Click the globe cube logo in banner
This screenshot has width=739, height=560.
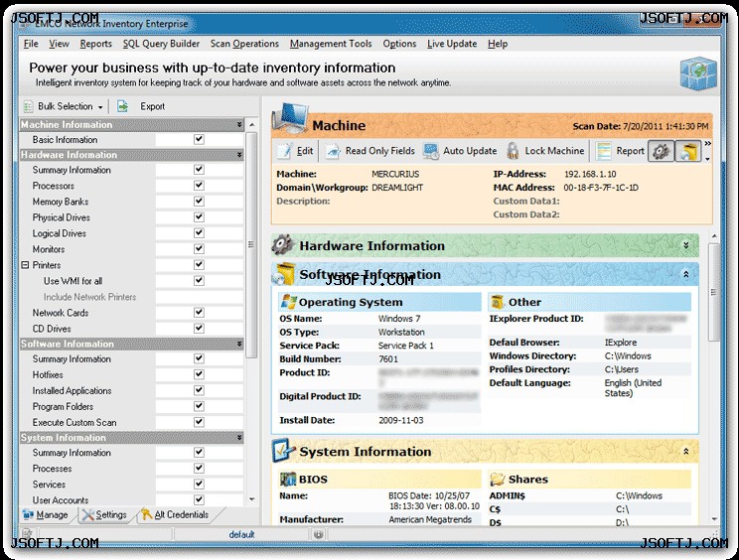(x=699, y=72)
